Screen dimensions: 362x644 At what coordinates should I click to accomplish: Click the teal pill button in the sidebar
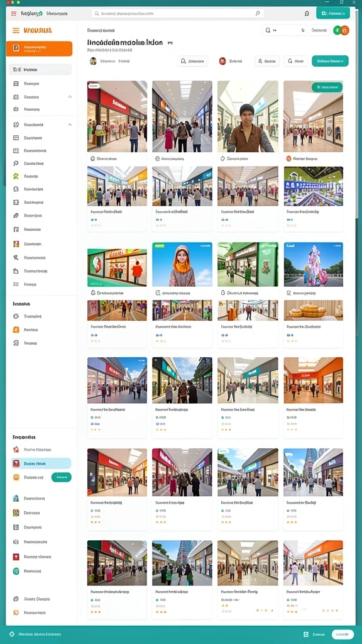pos(61,477)
